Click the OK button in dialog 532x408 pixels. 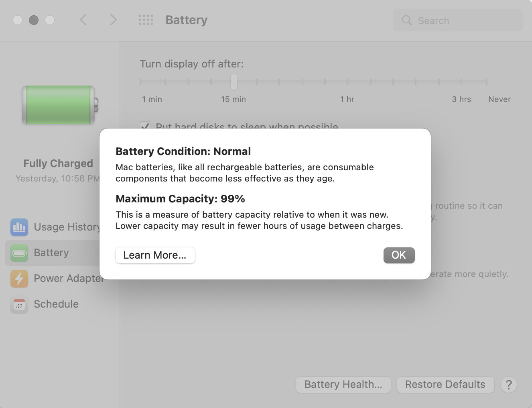[x=399, y=255]
